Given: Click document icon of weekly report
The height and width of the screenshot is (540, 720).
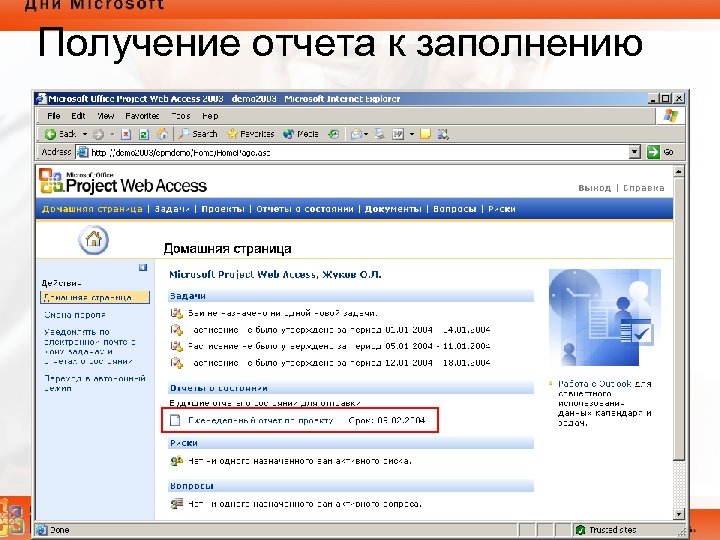Looking at the screenshot, I should pos(175,420).
